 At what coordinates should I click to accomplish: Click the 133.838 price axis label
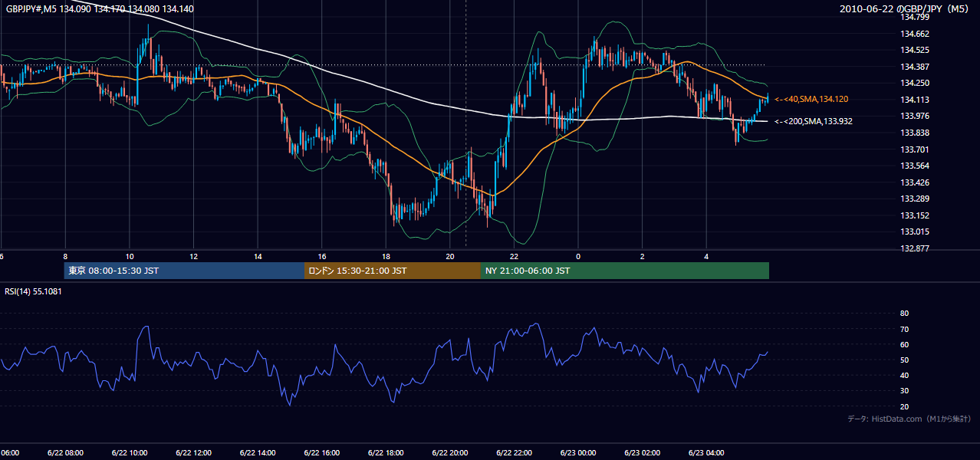[913, 133]
